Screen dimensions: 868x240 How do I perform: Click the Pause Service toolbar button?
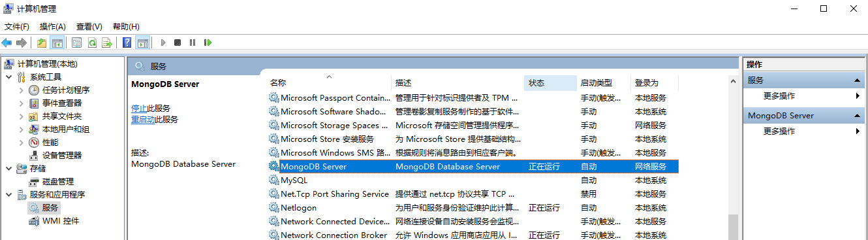(193, 43)
